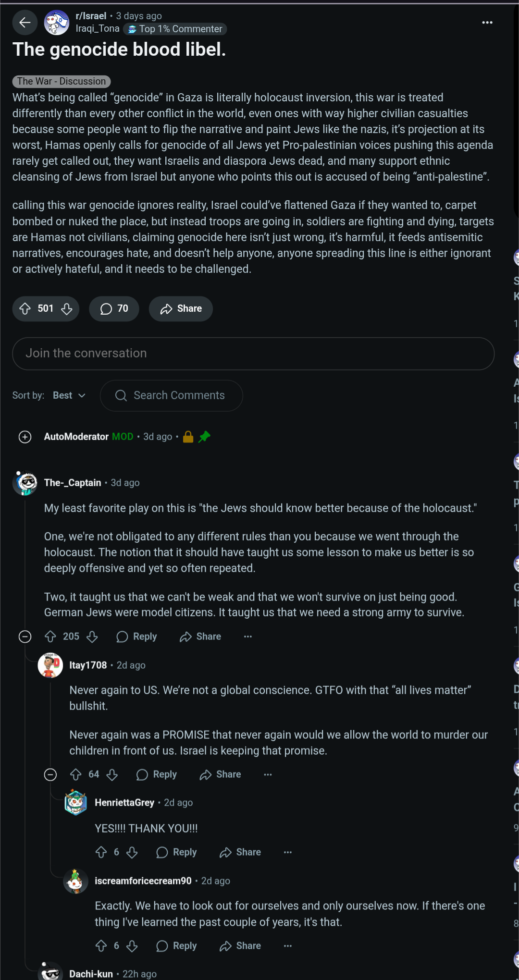The image size is (519, 980).
Task: Reply to HenriettaGrey's comment
Action: click(177, 852)
